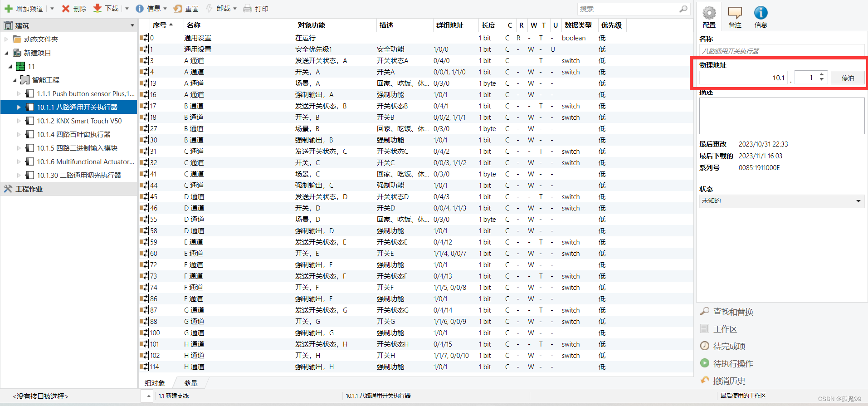Viewport: 868px width, 406px height.
Task: Click the 查找和替换 search icon
Action: point(705,312)
